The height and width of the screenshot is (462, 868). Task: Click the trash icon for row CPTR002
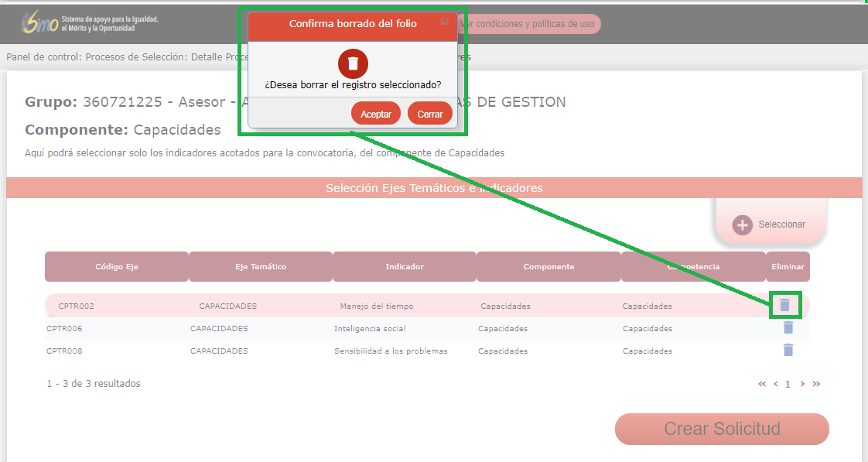tap(784, 305)
